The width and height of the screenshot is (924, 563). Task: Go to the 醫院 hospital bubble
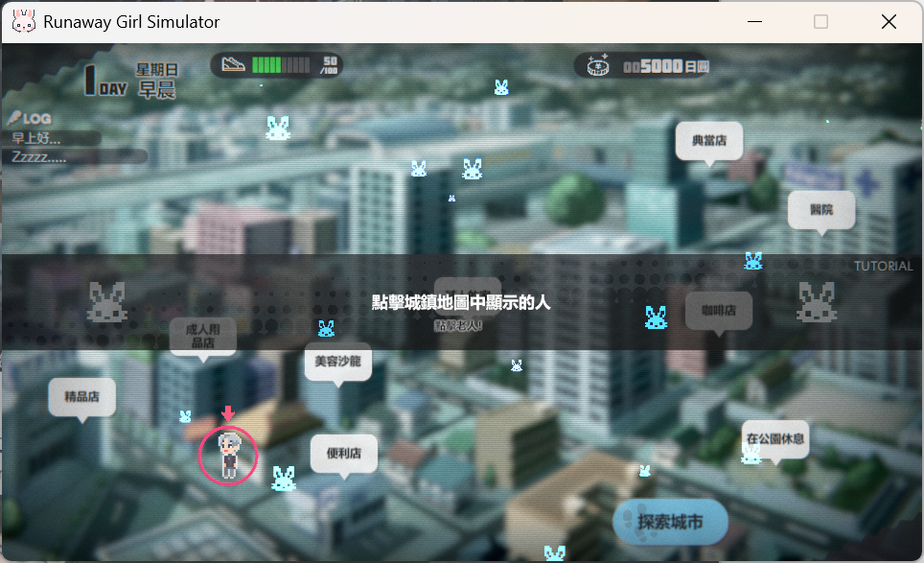(820, 209)
